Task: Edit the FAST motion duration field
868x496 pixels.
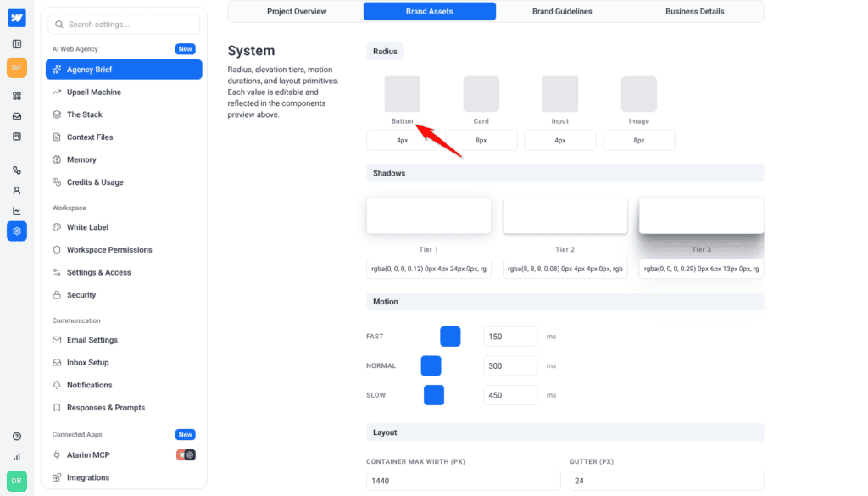Action: tap(510, 337)
